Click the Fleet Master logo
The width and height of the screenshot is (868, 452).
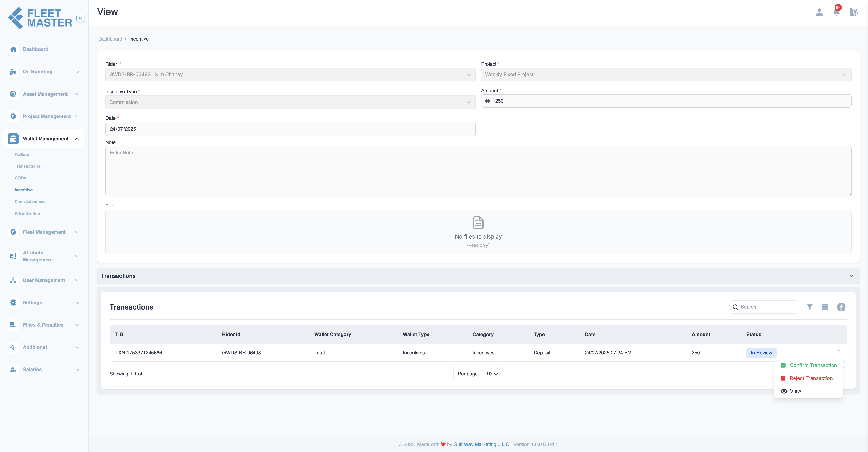(x=40, y=18)
